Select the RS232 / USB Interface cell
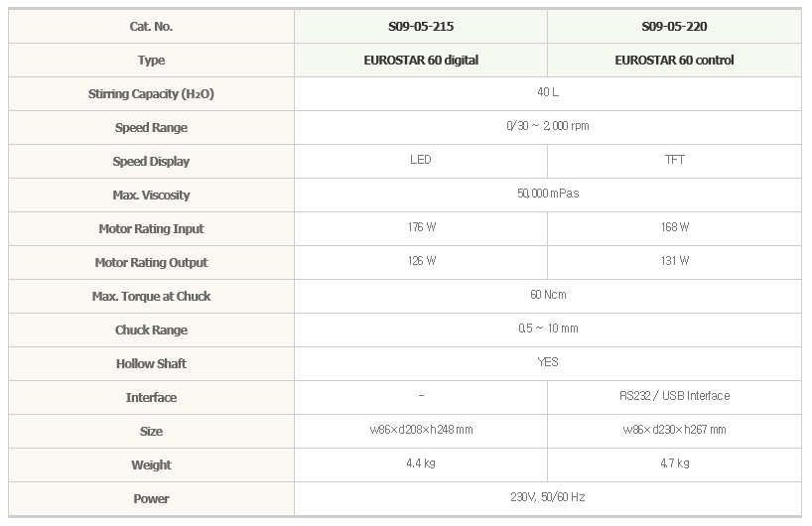 click(674, 396)
